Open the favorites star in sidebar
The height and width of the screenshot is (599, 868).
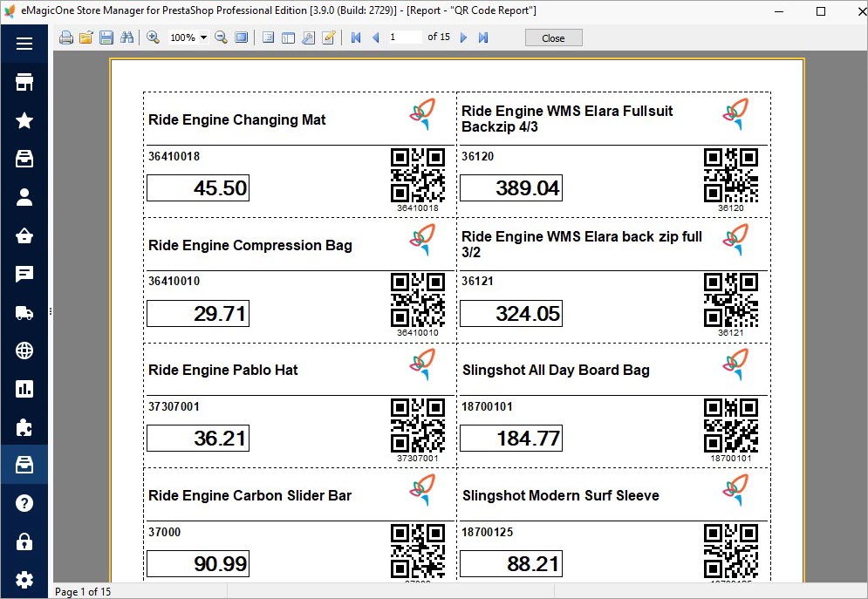pyautogui.click(x=24, y=120)
